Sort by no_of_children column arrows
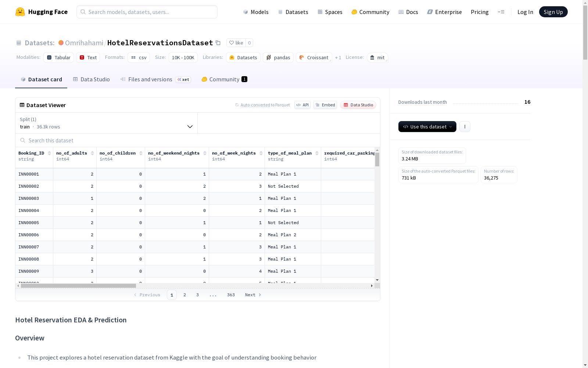The width and height of the screenshot is (588, 368). pos(141,153)
